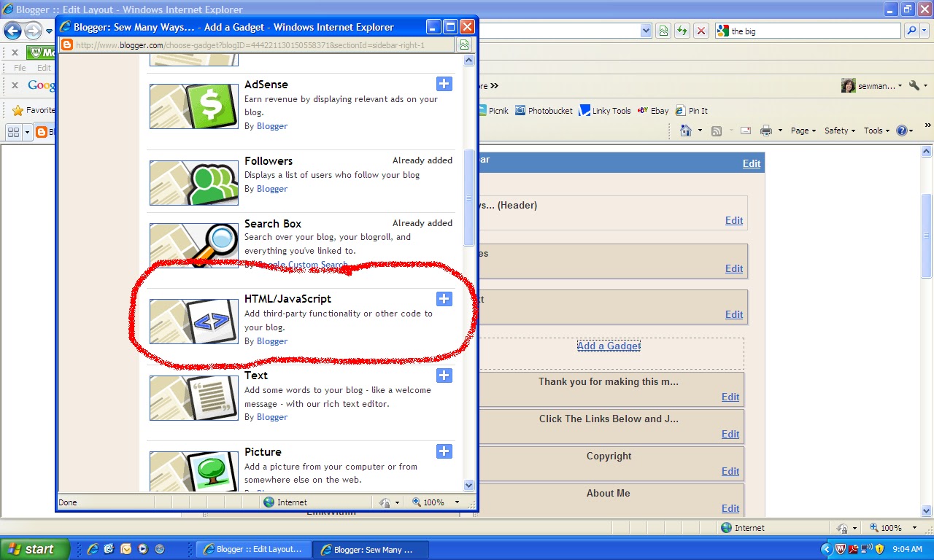
Task: Click By Blogger link under Text
Action: pos(272,417)
